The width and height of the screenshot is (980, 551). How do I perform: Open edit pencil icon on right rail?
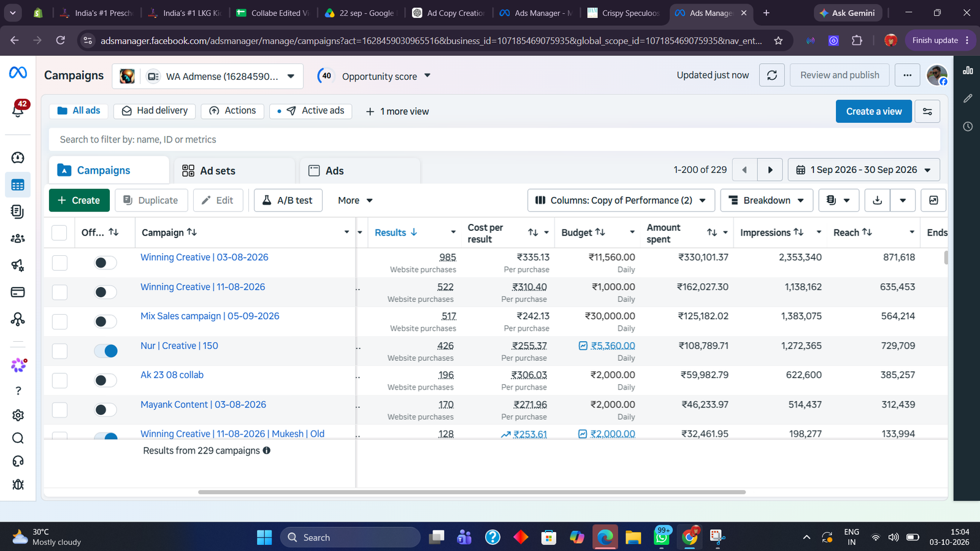(x=968, y=98)
